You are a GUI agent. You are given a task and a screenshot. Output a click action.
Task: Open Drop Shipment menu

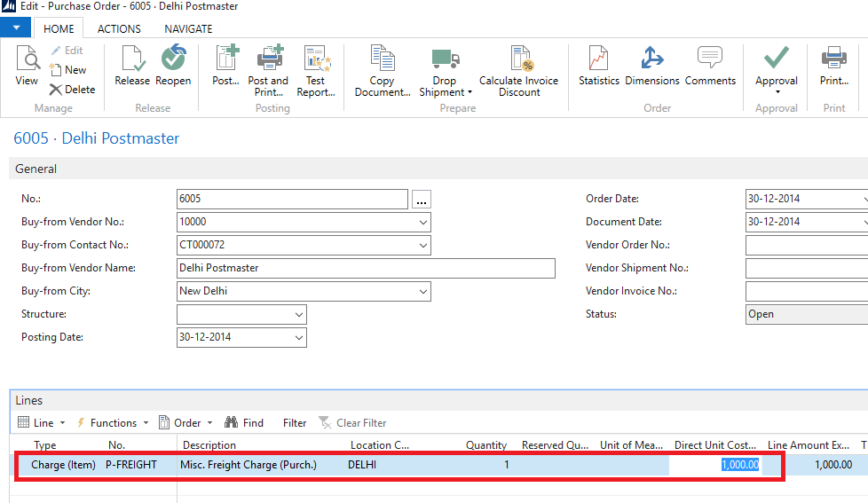[446, 71]
